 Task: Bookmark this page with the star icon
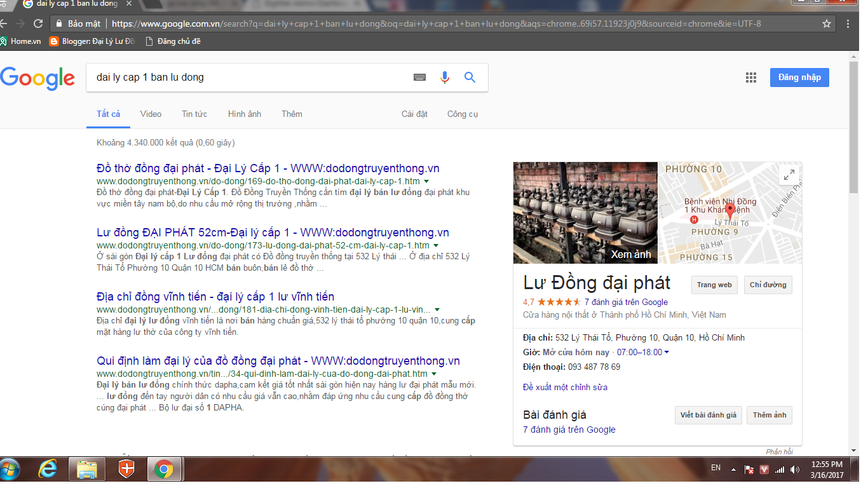click(x=827, y=24)
